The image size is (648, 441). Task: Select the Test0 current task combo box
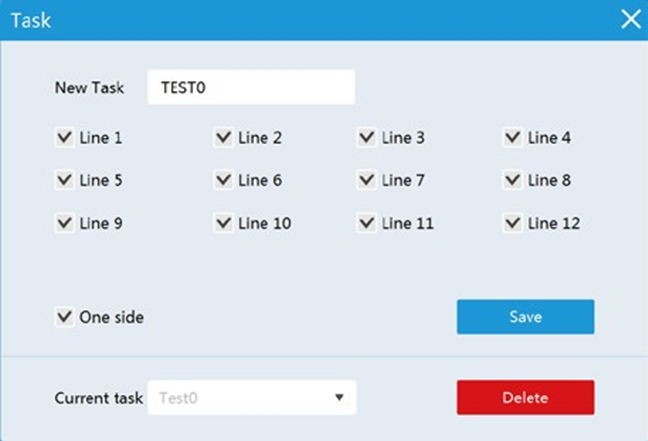point(252,398)
